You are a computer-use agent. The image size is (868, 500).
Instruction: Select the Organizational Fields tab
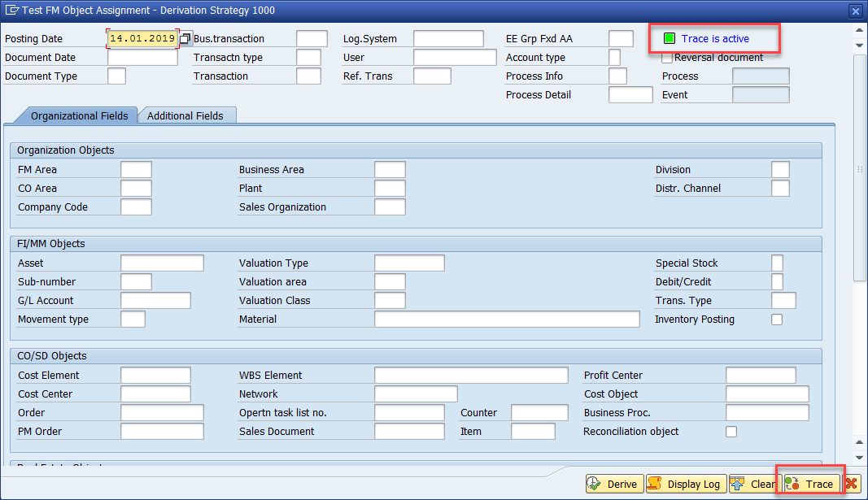(79, 115)
